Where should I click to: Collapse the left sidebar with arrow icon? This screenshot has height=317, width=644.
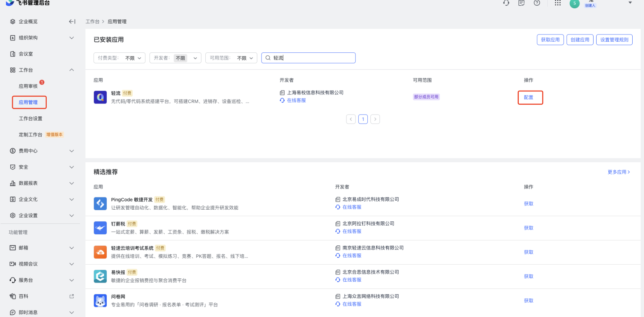pos(72,22)
